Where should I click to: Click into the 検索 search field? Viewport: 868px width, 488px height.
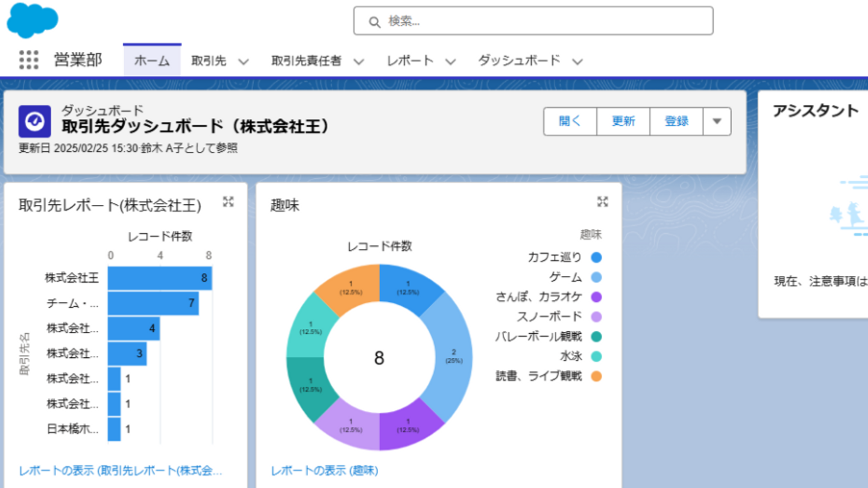542,21
